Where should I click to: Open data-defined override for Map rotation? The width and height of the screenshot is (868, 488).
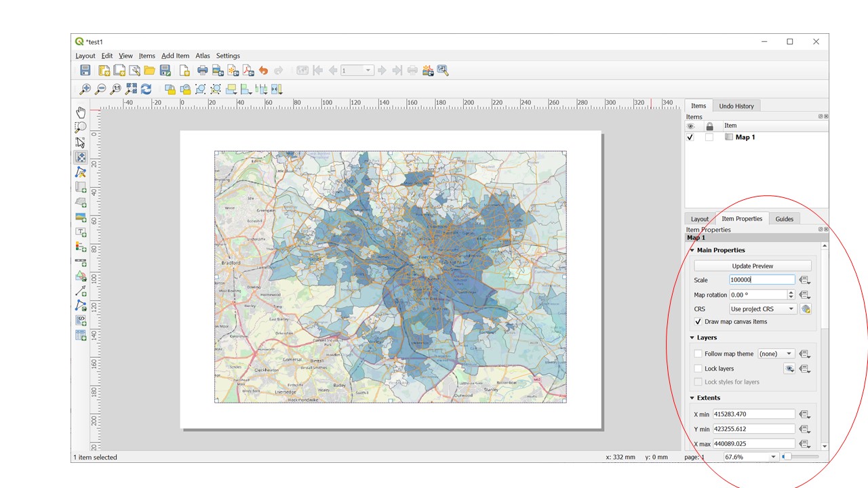[805, 295]
